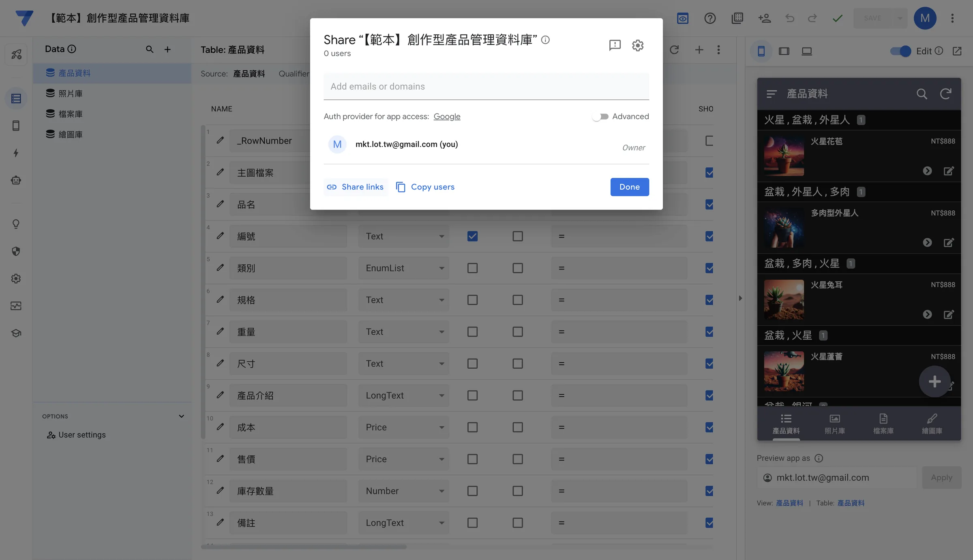This screenshot has width=973, height=560.
Task: Click the preview floating add button
Action: (934, 381)
